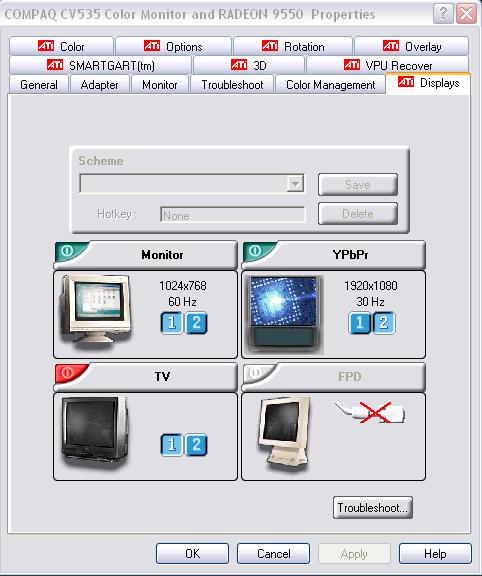The image size is (482, 576).
Task: Click YPbPr display's number 1 button
Action: coord(360,323)
